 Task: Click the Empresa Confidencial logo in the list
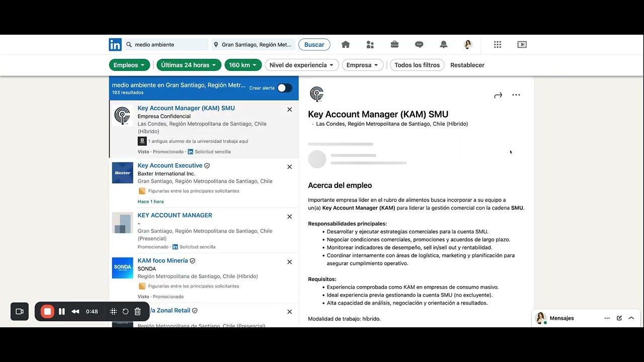(122, 116)
